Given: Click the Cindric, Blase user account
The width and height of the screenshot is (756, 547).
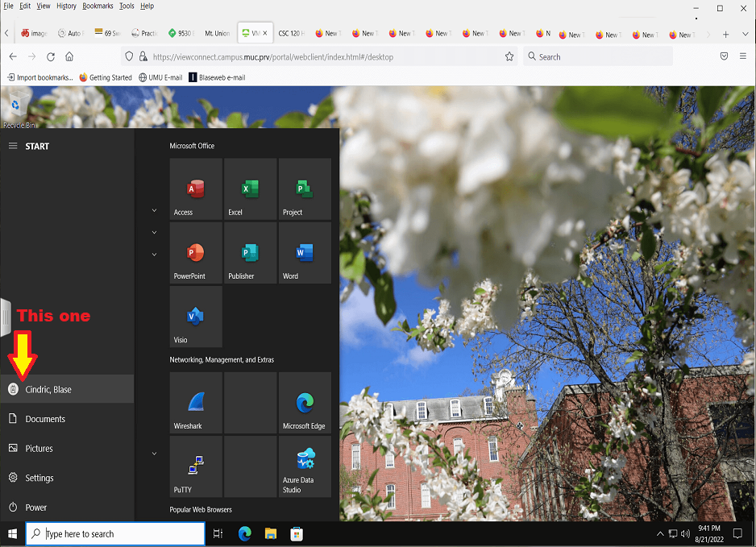Looking at the screenshot, I should [x=48, y=389].
